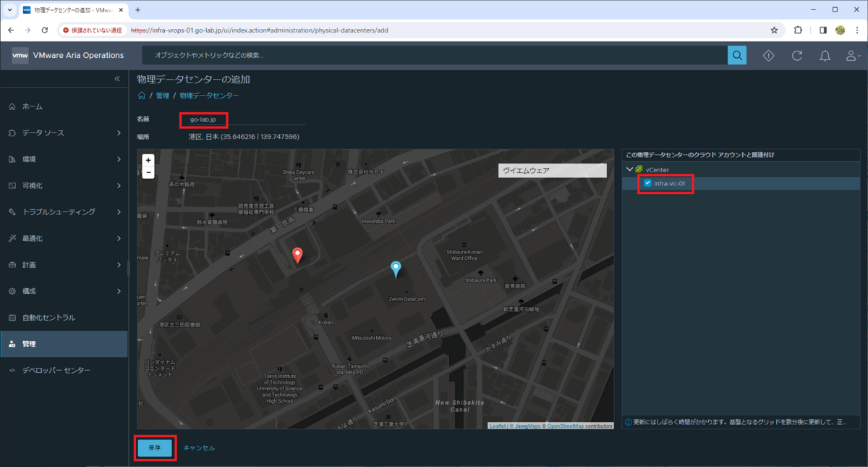Open a new browser tab

tap(137, 10)
